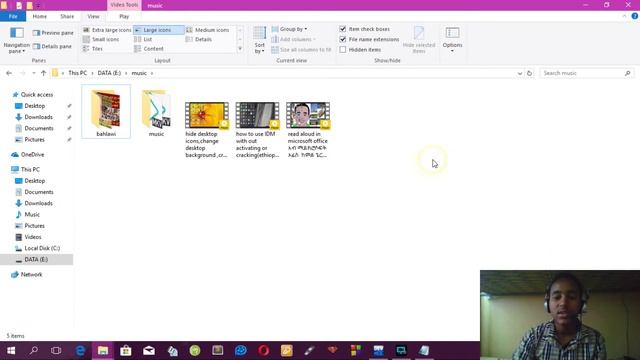Toggle File name extensions checkbox

343,39
